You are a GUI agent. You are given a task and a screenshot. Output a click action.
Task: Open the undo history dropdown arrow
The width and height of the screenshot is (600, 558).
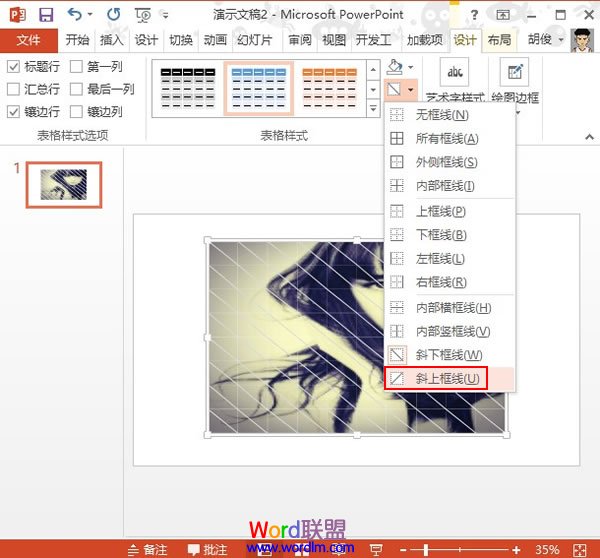[90, 15]
